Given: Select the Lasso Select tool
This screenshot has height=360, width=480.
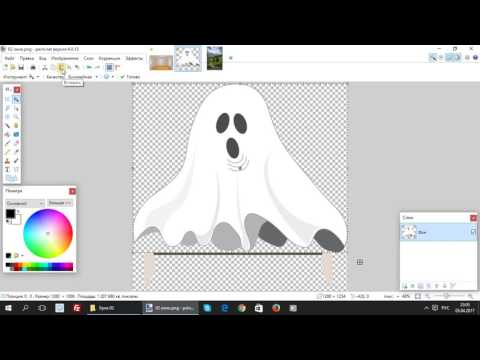Looking at the screenshot, I should 7,108.
